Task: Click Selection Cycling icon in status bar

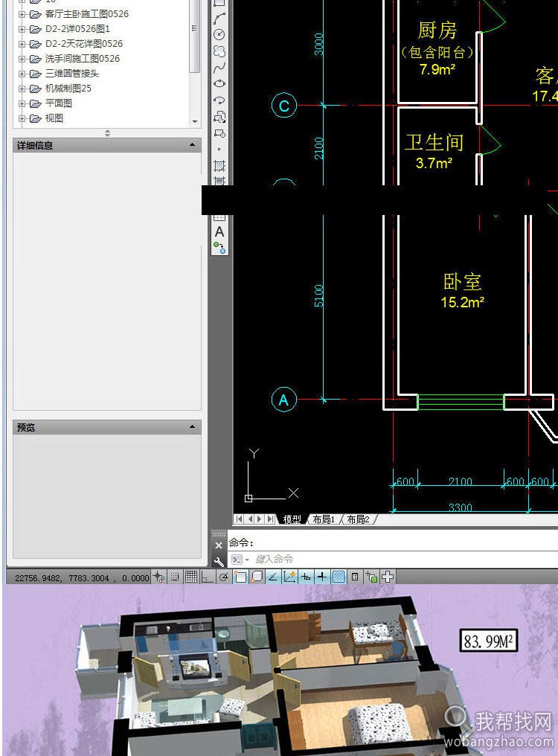Action: click(x=371, y=577)
